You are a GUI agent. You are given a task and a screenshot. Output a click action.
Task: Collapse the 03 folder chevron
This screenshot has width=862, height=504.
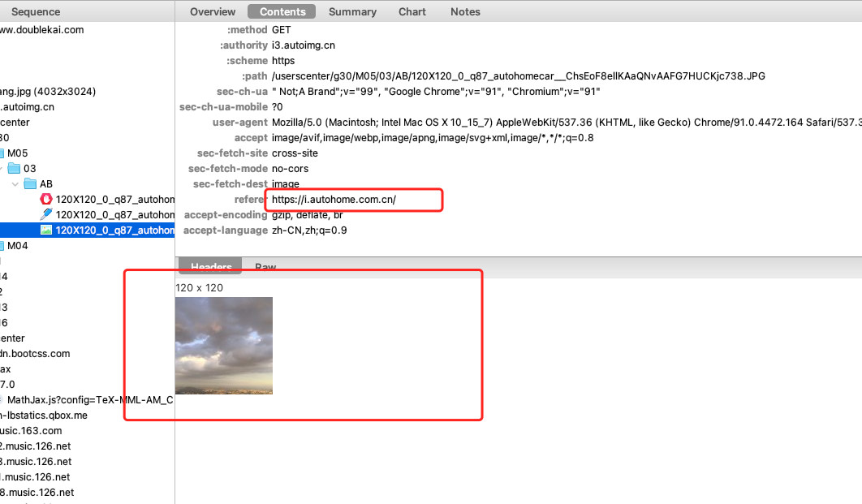click(x=2, y=169)
